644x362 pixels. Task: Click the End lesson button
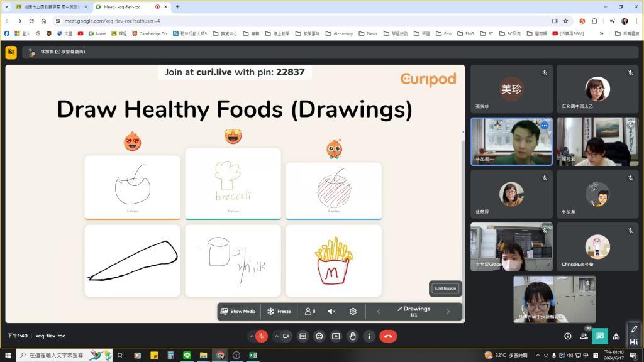click(445, 288)
